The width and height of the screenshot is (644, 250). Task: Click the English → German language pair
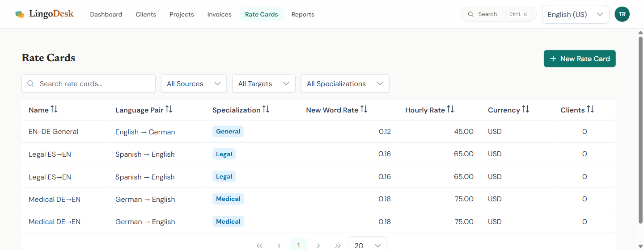pos(145,132)
